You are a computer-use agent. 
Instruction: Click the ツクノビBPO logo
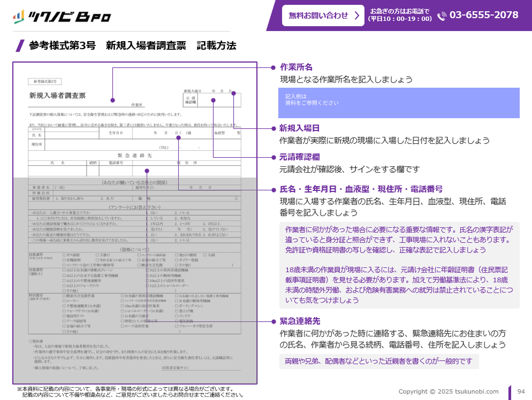(62, 16)
